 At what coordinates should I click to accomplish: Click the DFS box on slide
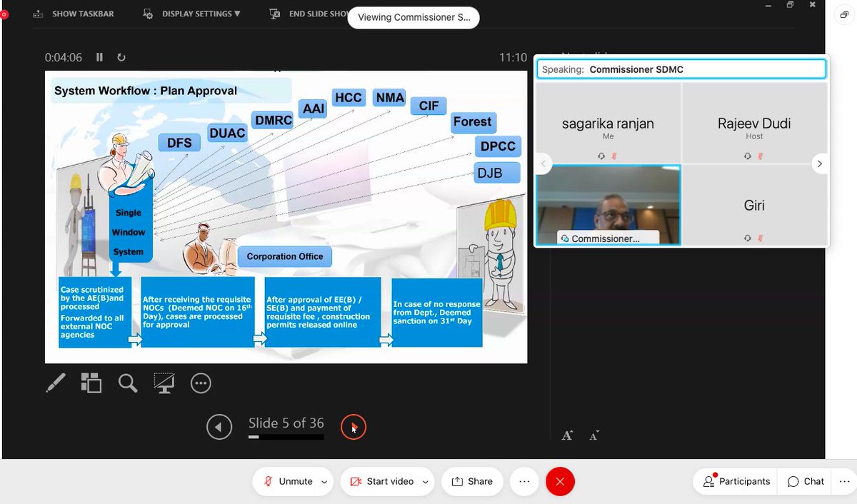click(179, 143)
